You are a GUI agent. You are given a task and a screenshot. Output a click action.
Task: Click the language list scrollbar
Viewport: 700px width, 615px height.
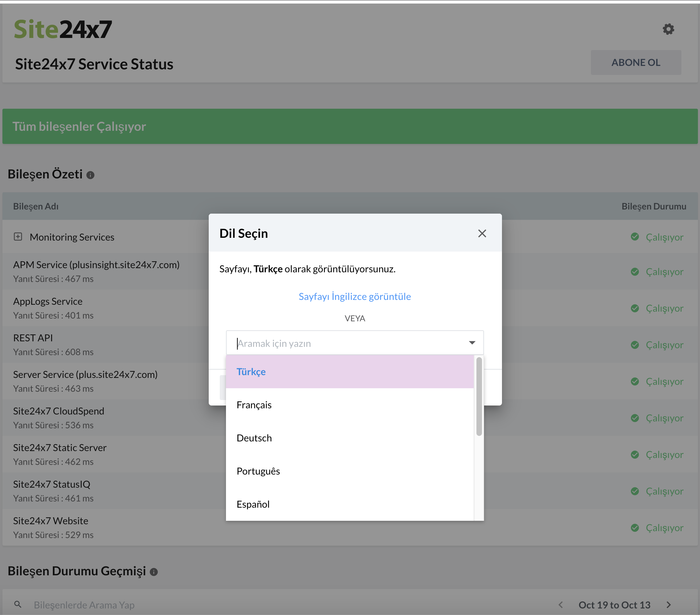(479, 397)
